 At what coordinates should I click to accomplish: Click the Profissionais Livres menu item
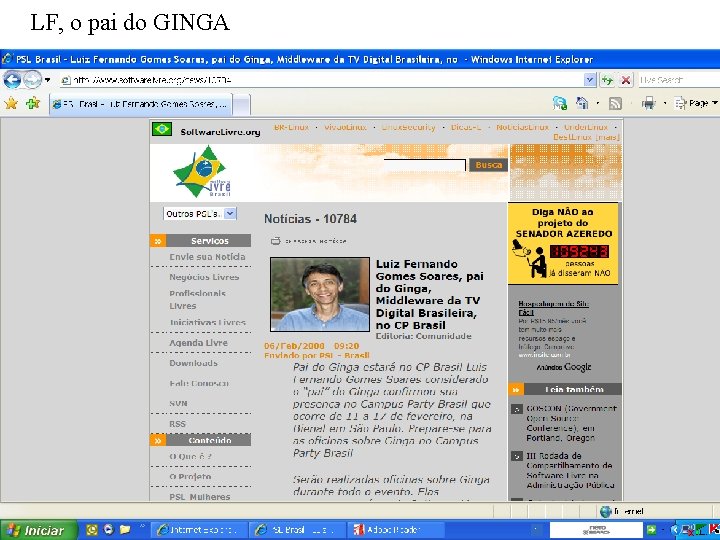tap(197, 299)
